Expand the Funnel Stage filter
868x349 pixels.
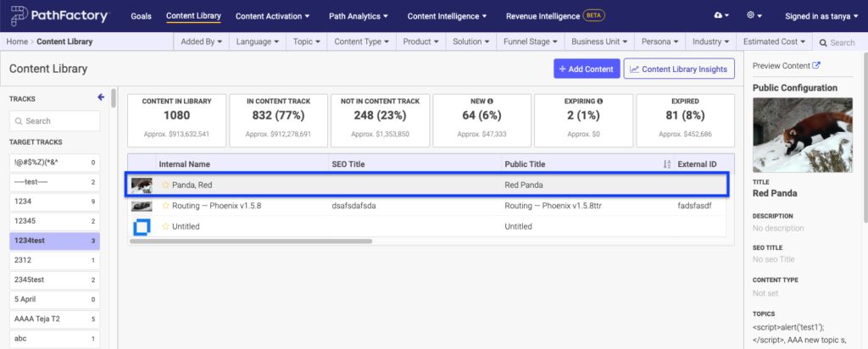pos(531,42)
